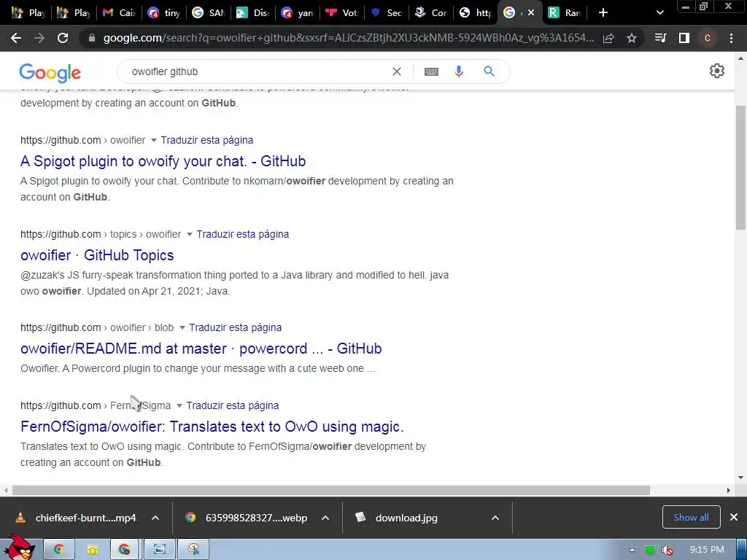Go back to the previous page
This screenshot has height=560, width=747.
[x=16, y=38]
